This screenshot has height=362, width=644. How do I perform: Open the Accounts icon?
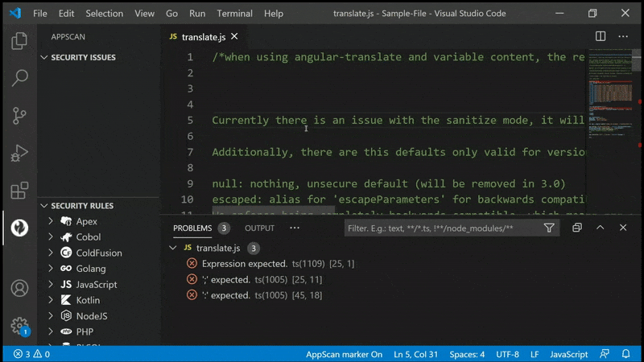pos(19,288)
